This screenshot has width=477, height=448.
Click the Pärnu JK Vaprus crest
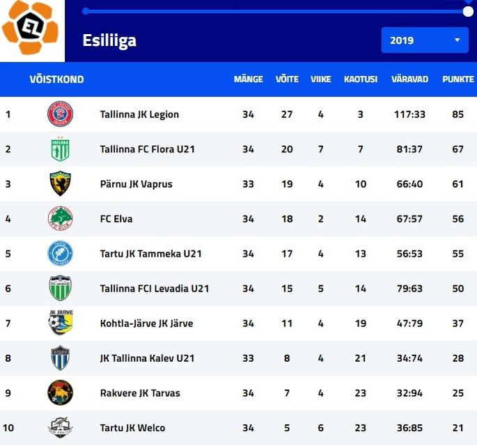[60, 184]
